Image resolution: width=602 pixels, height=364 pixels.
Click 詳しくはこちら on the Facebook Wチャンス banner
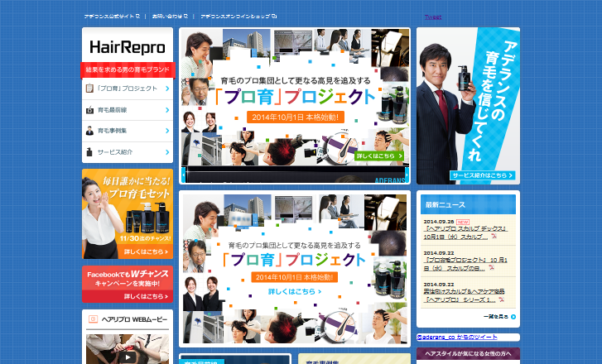(146, 296)
